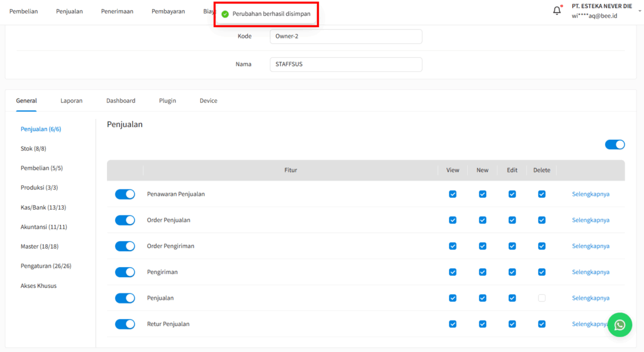644x352 pixels.
Task: Click the Nama input field
Action: point(345,64)
